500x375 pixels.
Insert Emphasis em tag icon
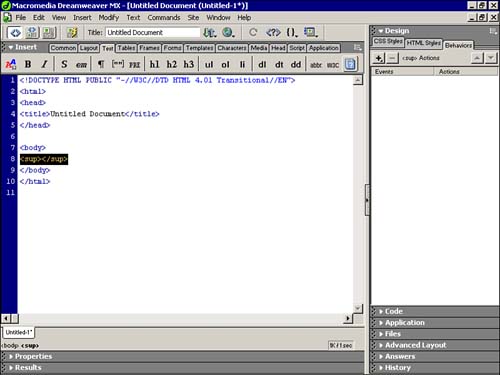point(81,65)
